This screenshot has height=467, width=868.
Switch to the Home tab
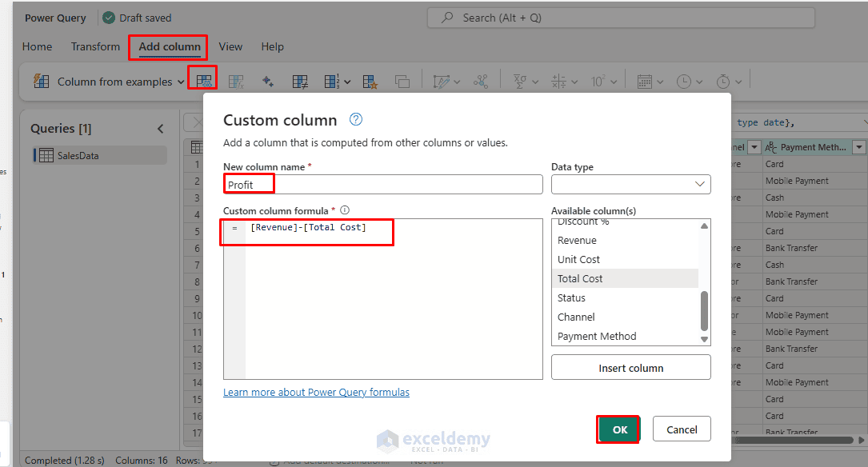(37, 46)
